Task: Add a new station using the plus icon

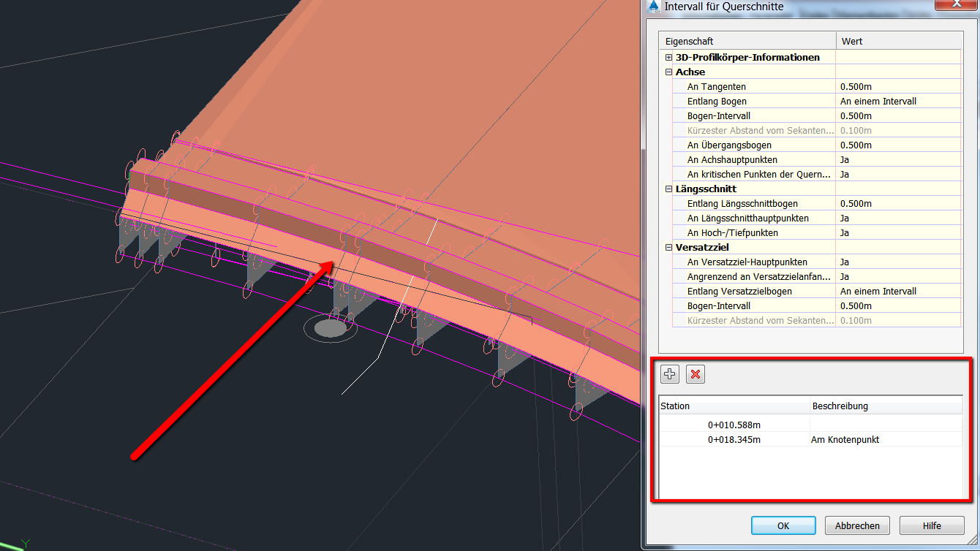Action: [669, 373]
